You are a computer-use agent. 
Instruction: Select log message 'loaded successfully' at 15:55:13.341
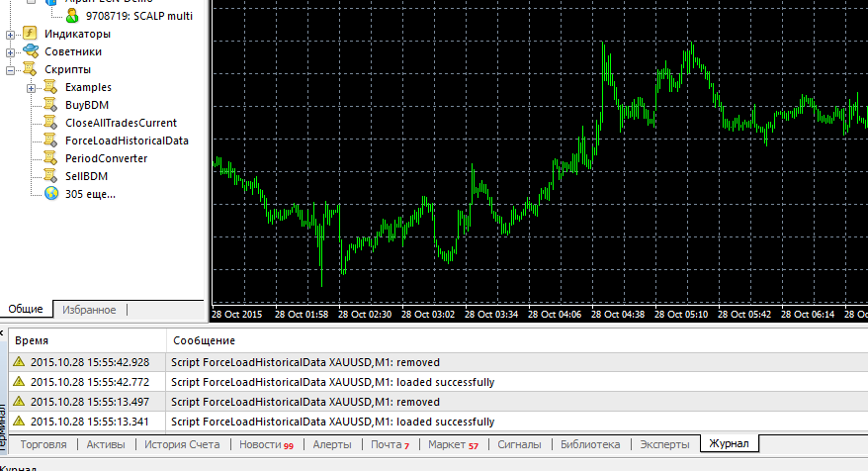point(333,422)
